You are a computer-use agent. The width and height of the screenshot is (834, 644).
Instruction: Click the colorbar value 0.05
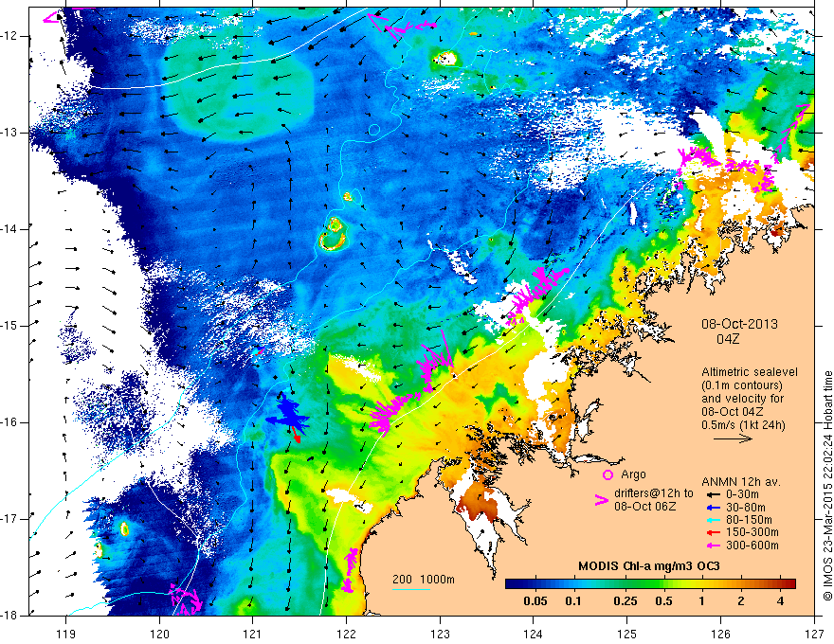[x=535, y=601]
